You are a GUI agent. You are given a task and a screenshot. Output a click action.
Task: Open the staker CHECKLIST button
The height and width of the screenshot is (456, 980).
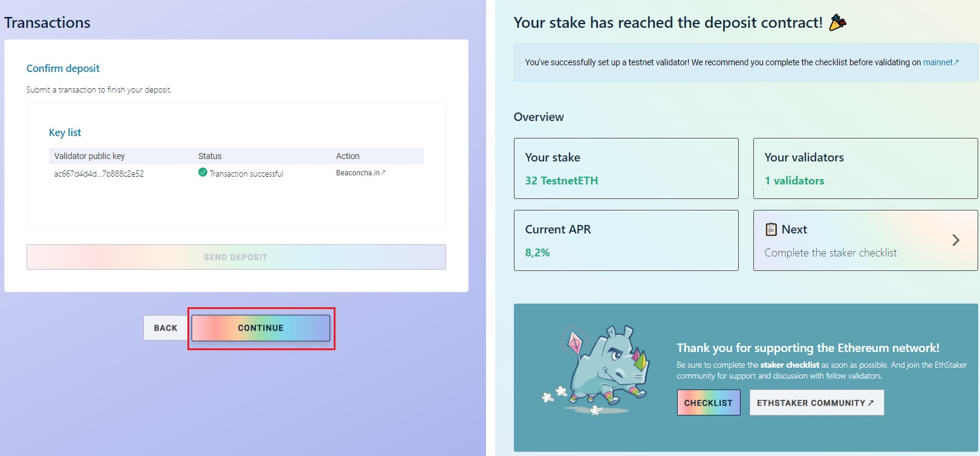(x=709, y=403)
